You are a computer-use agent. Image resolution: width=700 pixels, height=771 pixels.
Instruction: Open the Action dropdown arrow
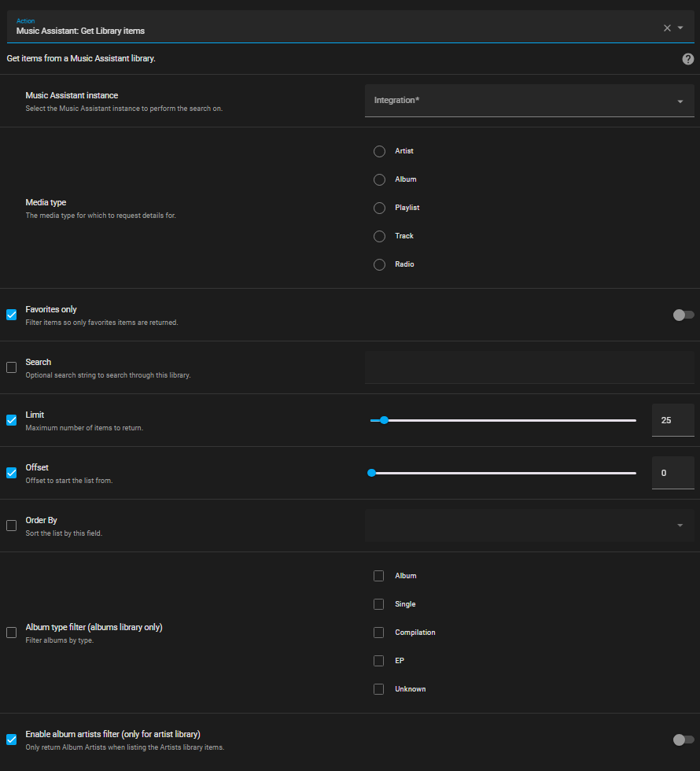point(680,28)
